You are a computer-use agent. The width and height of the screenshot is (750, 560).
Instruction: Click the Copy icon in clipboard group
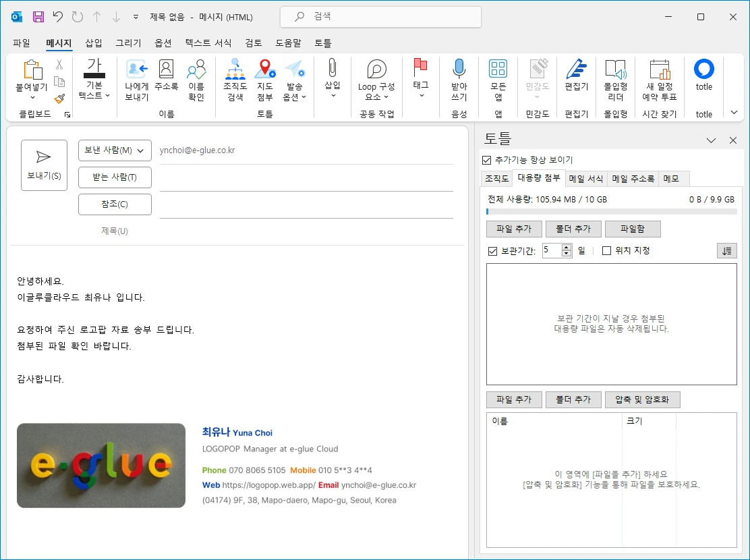point(59,82)
